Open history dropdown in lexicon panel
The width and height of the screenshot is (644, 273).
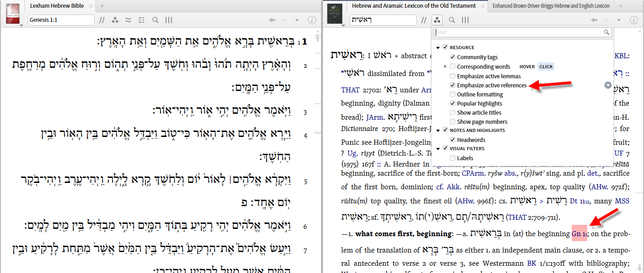coord(619,20)
